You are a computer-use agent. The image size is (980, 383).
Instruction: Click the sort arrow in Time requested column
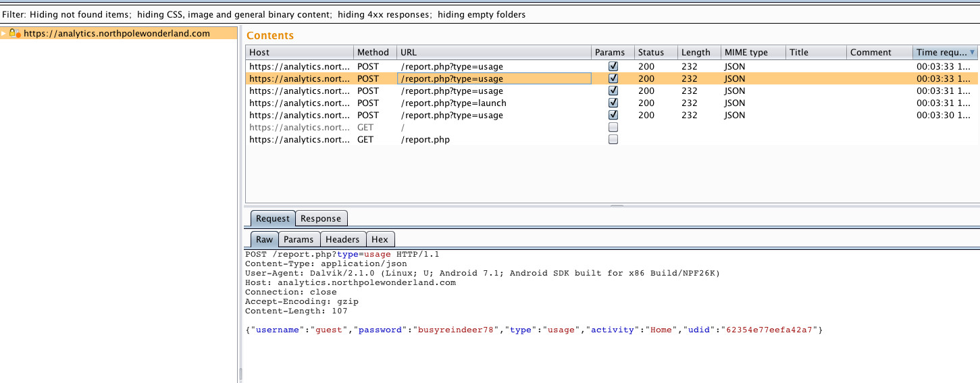[972, 53]
